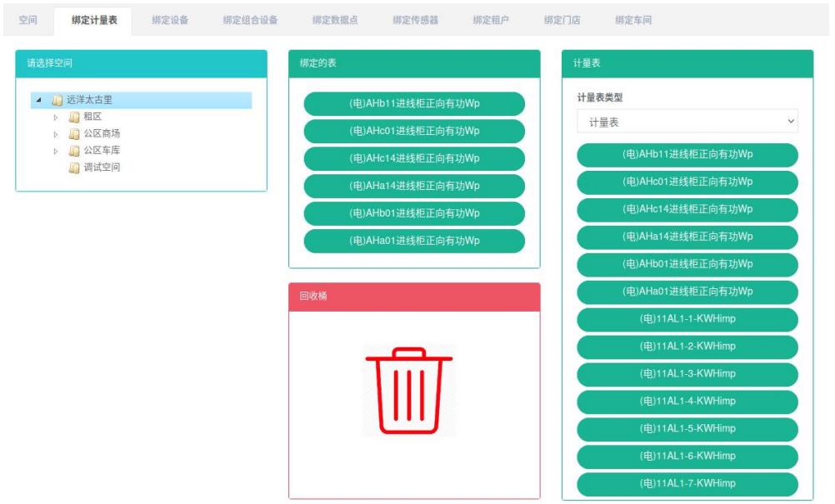Open the 计量表类型 dropdown
Image resolution: width=835 pixels, height=504 pixels.
click(x=687, y=122)
